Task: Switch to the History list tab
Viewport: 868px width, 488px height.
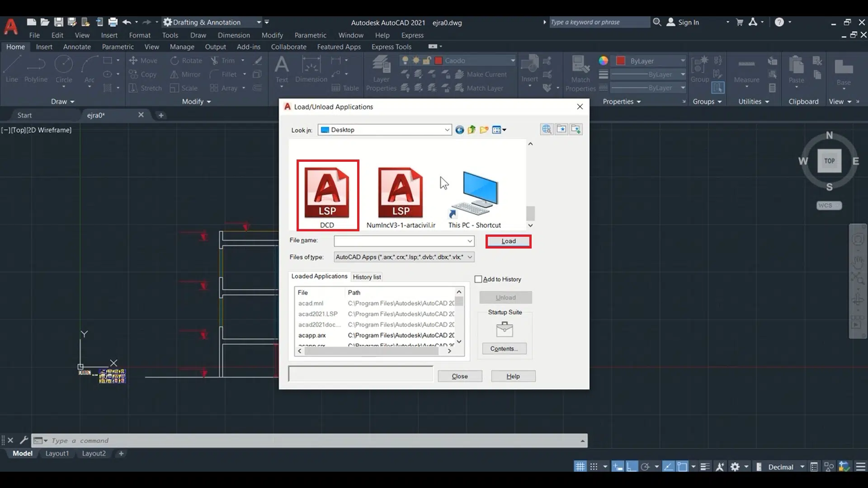Action: click(367, 277)
